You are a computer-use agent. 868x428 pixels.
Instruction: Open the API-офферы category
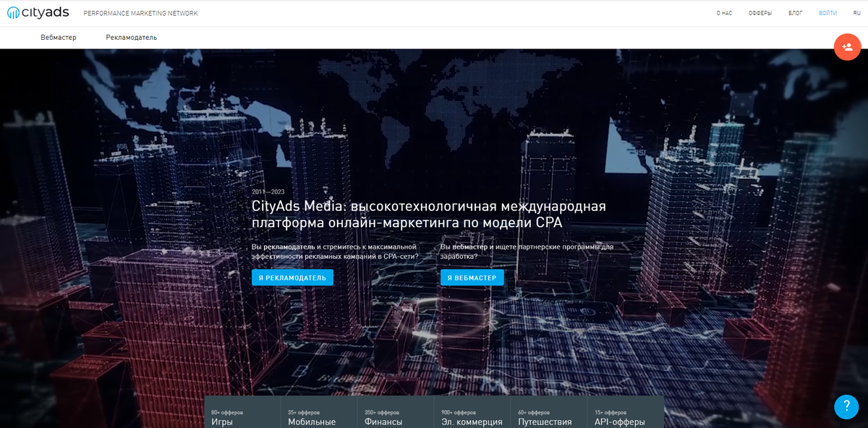pos(621,420)
